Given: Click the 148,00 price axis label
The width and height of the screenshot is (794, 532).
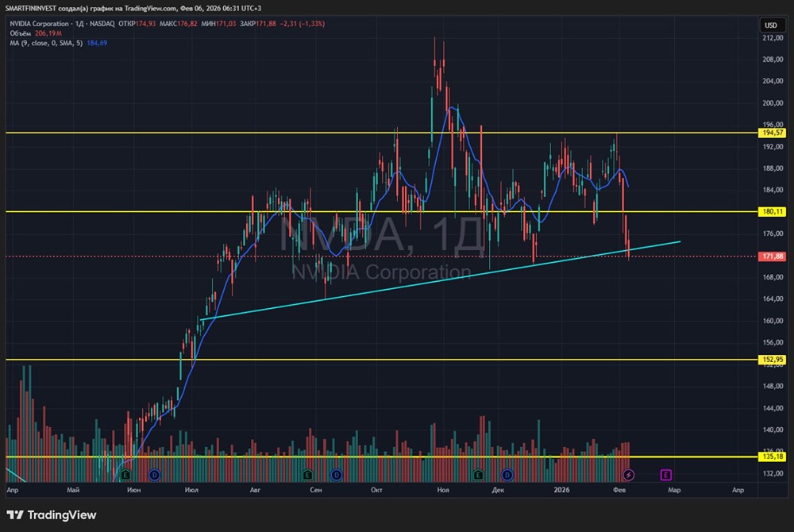Looking at the screenshot, I should point(773,386).
